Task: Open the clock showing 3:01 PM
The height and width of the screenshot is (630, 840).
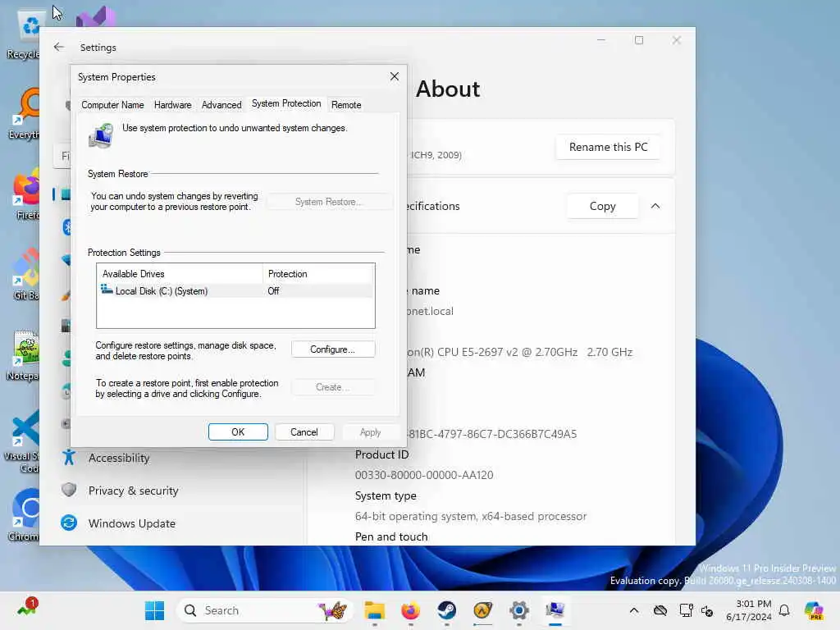Action: [x=749, y=610]
